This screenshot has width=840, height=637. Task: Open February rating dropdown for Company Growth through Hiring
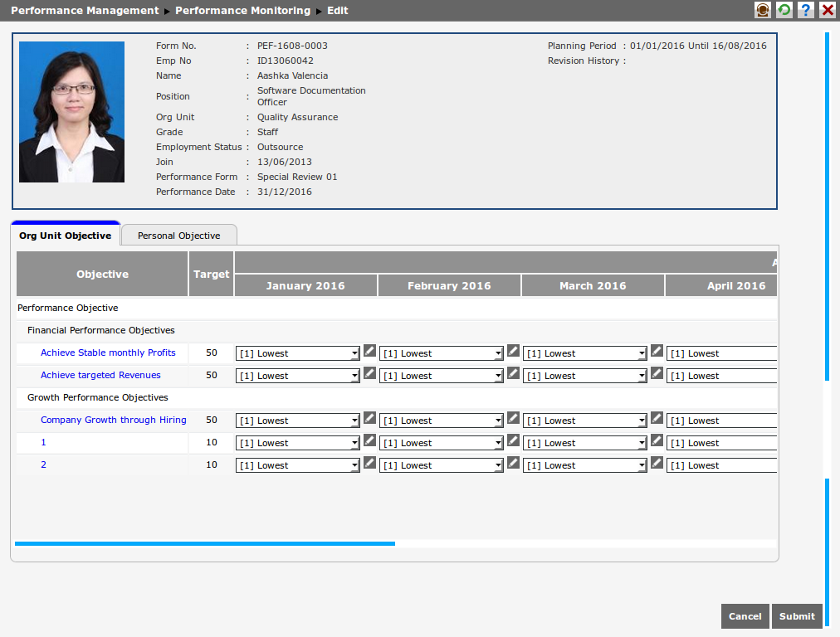442,421
